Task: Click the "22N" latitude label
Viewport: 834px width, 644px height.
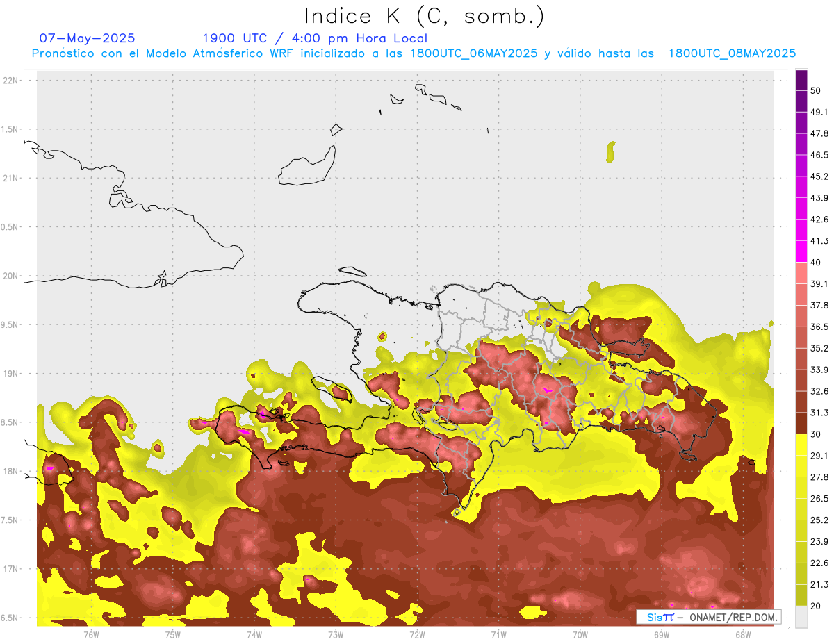Action: point(11,81)
